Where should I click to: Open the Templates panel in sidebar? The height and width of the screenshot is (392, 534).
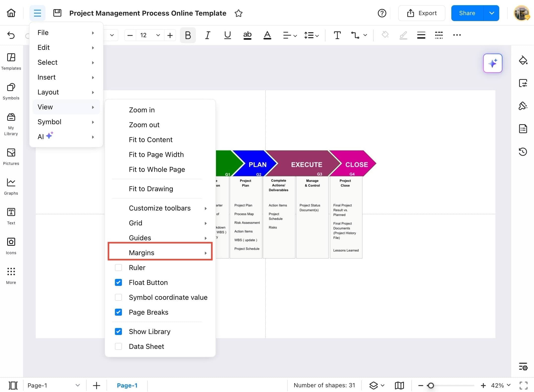point(11,61)
